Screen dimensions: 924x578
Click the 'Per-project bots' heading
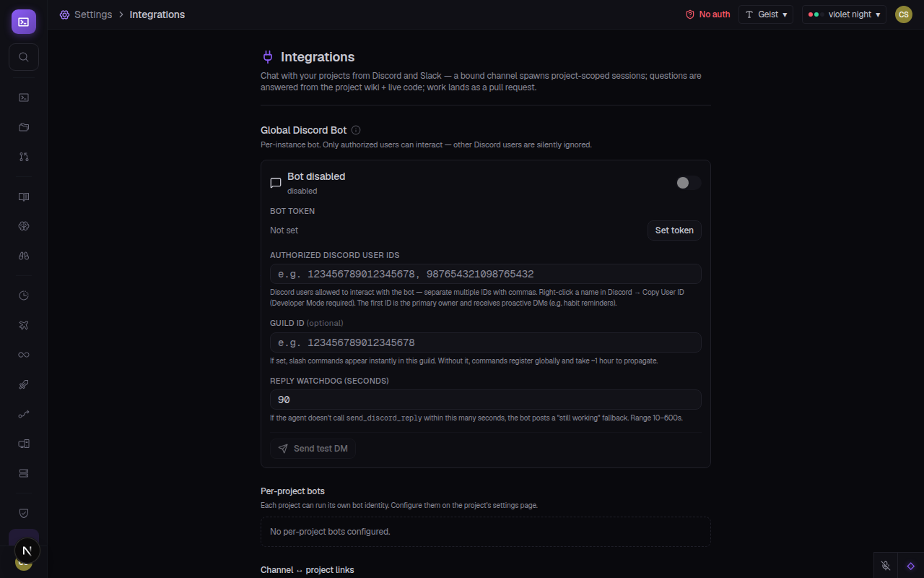pos(292,491)
